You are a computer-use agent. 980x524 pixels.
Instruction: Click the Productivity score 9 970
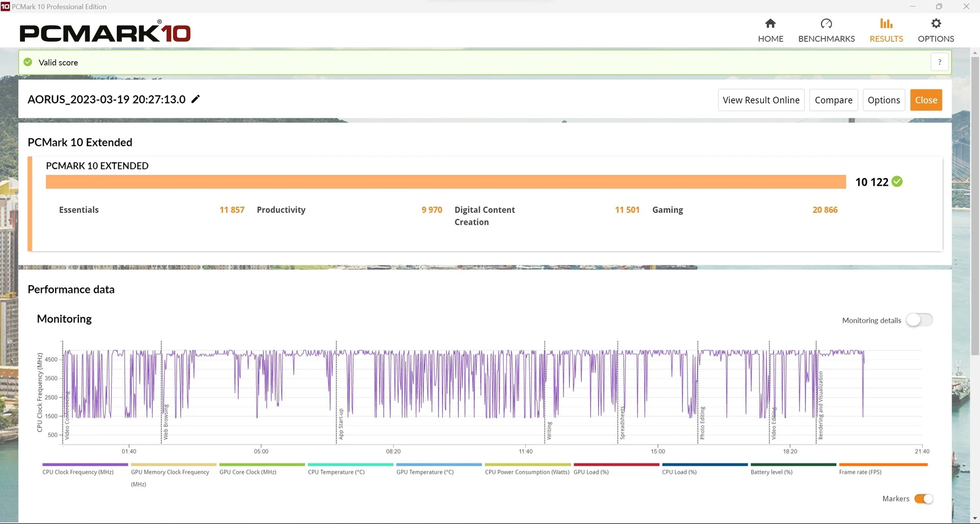point(432,210)
